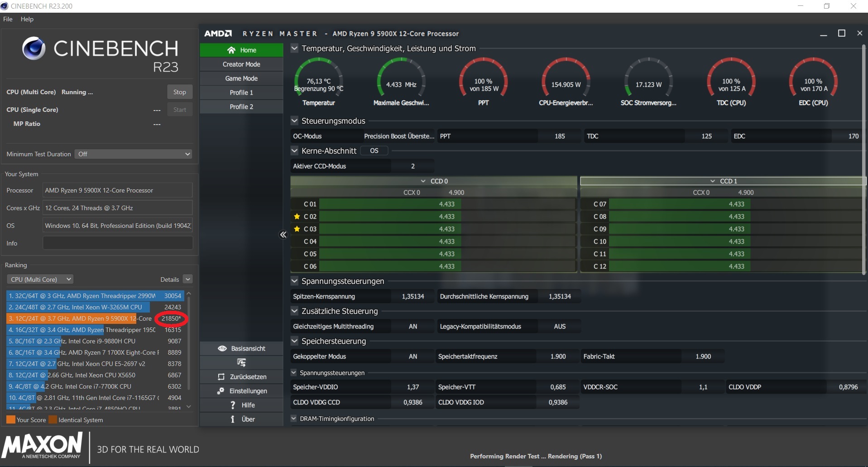Collapse the Spannungssteuerungen section with peak voltage
Viewport: 868px width, 467px height.
click(x=294, y=281)
